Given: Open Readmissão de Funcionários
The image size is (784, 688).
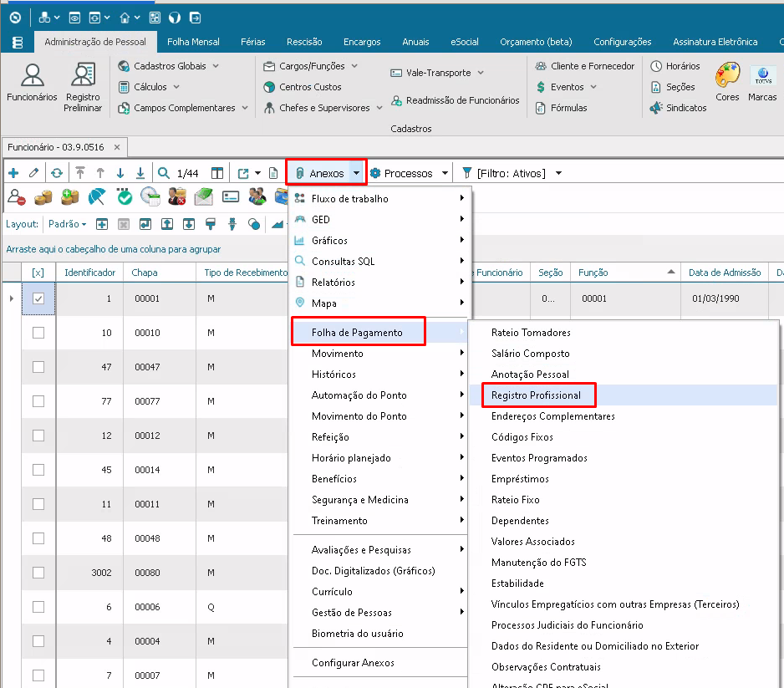Looking at the screenshot, I should (x=455, y=100).
